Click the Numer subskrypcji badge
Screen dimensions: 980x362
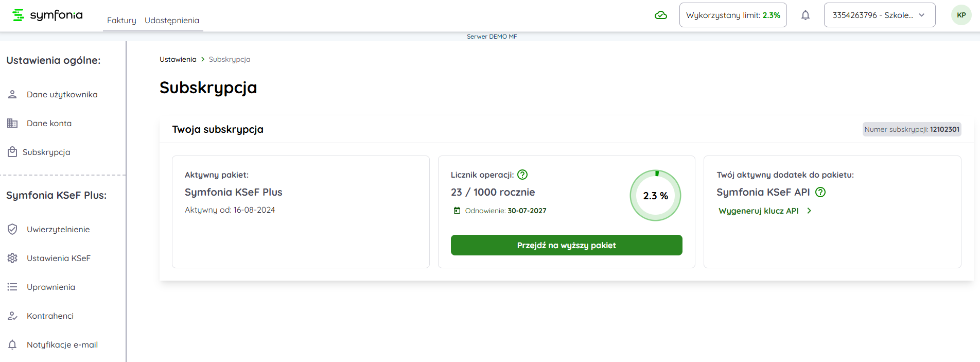pos(912,129)
